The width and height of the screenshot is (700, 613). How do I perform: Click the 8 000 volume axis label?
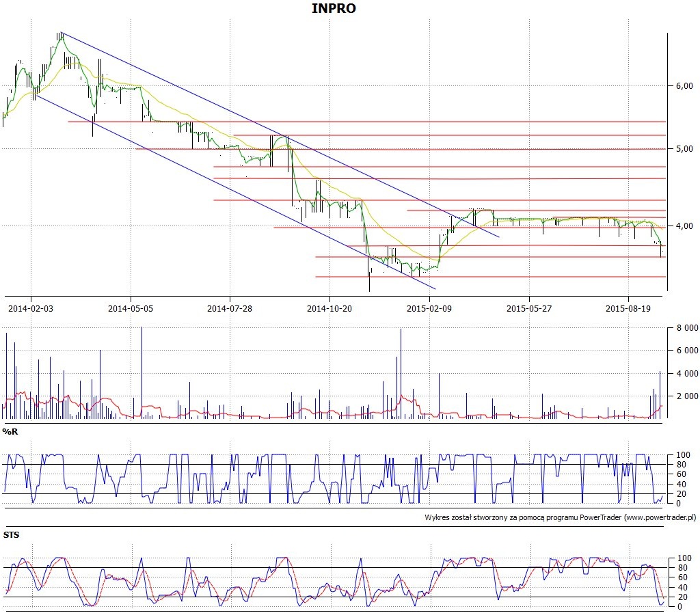click(x=688, y=328)
